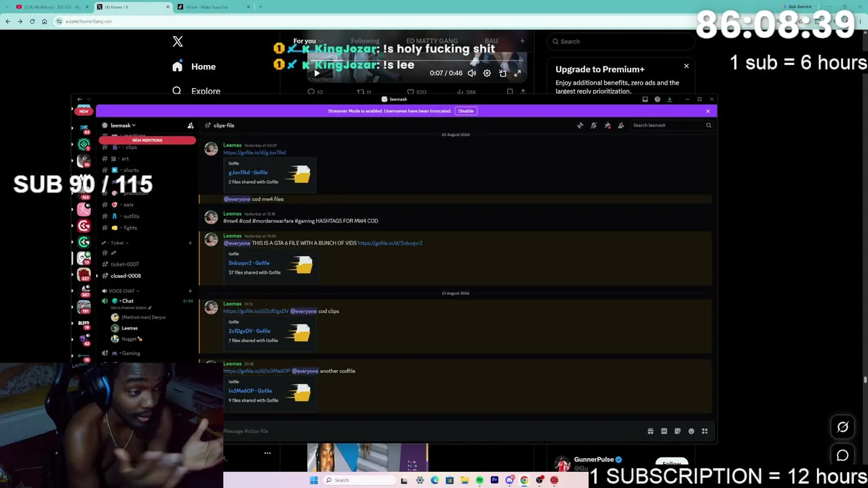This screenshot has height=488, width=868.
Task: Open the GIF picker in message bar
Action: 664,431
